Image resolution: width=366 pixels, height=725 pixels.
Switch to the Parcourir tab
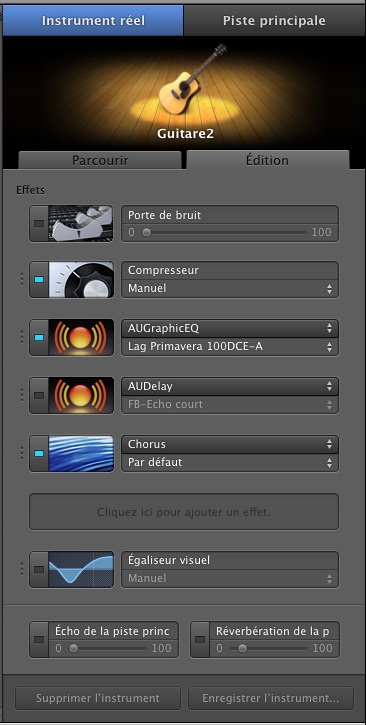point(100,160)
